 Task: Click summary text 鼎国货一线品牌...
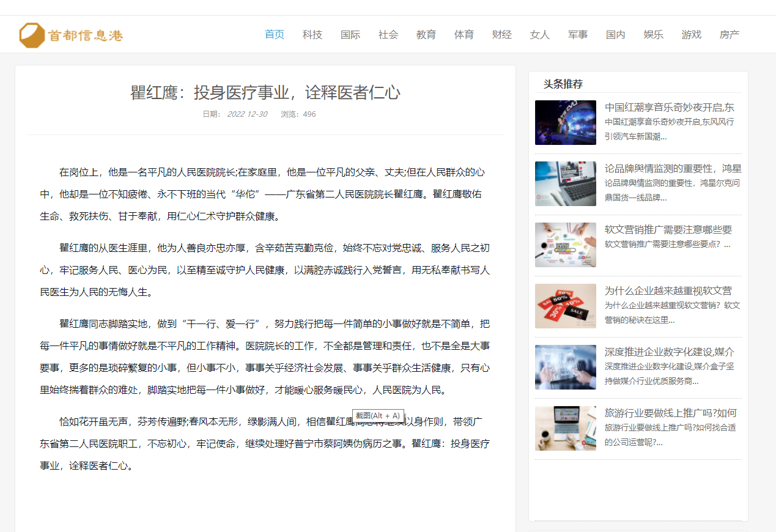point(636,198)
